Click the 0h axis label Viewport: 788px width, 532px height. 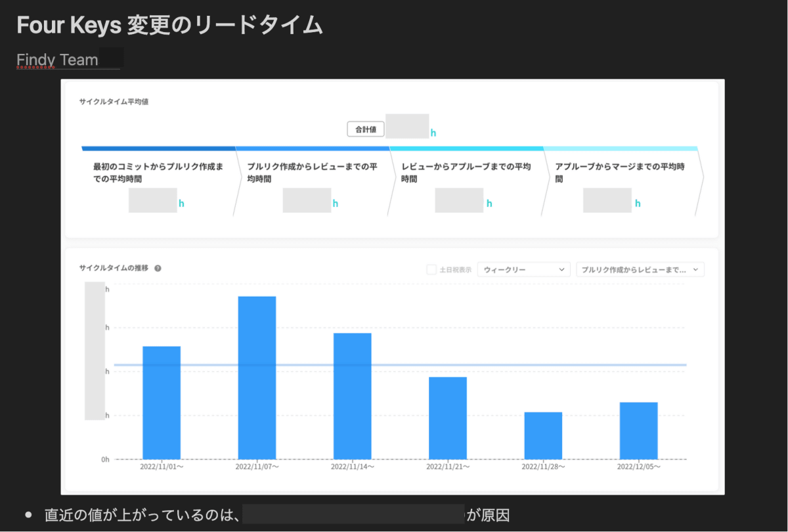(x=105, y=460)
